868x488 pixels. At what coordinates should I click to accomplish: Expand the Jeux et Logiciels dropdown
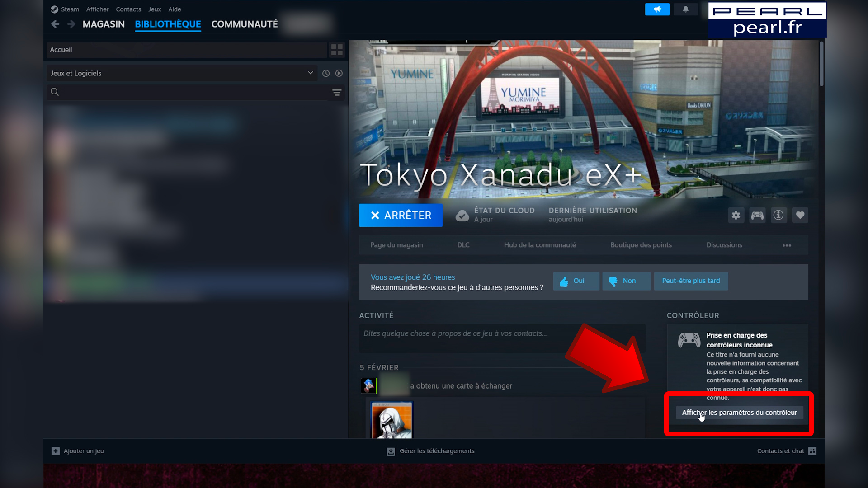click(311, 73)
